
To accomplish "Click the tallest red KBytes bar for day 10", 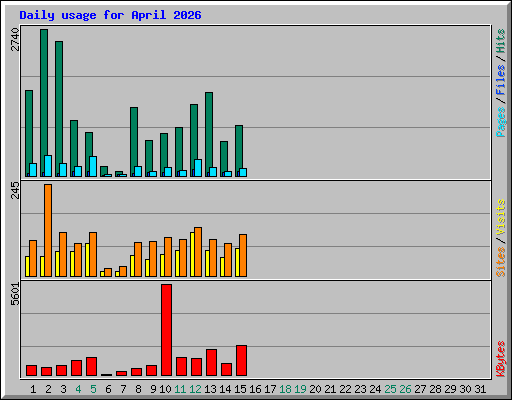I will click(x=167, y=330).
